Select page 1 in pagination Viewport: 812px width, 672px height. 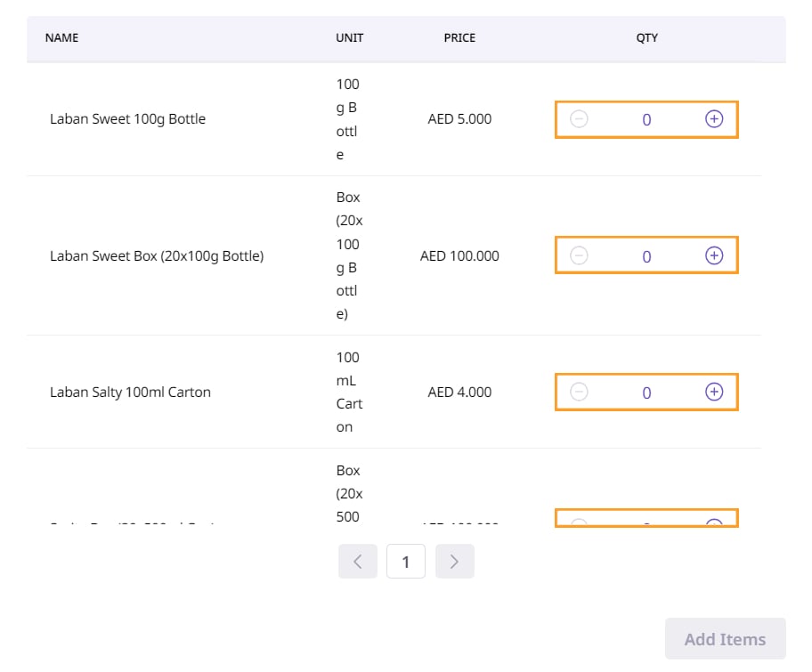(406, 562)
